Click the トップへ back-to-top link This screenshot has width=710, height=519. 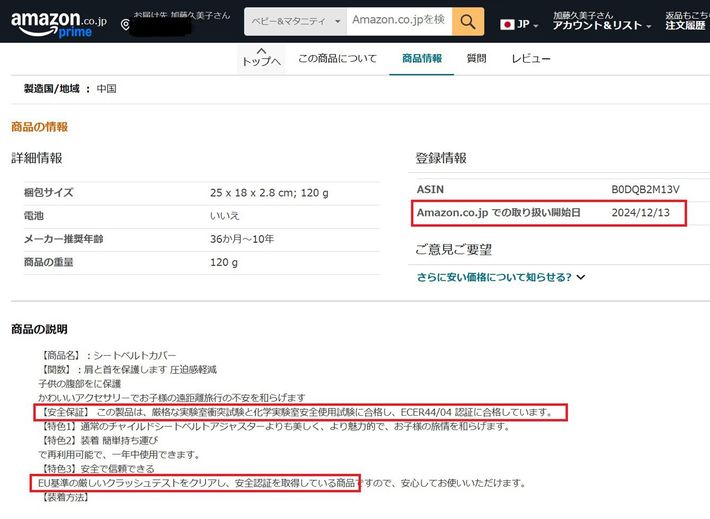pyautogui.click(x=261, y=62)
